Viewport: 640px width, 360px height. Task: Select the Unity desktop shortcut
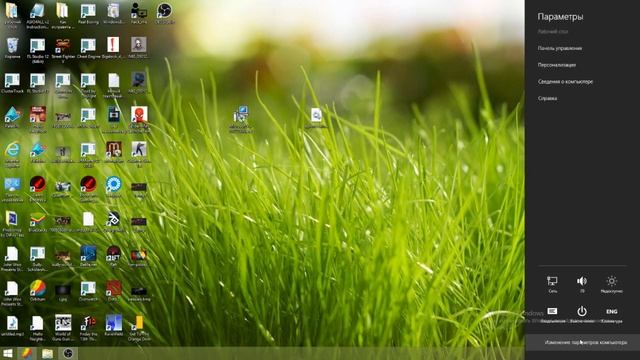[113, 222]
